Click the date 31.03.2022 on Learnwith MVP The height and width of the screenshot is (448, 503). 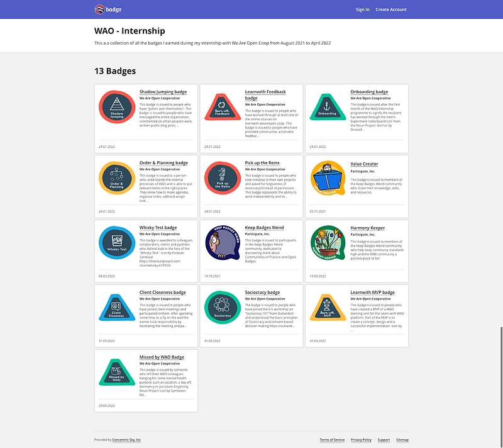click(318, 341)
